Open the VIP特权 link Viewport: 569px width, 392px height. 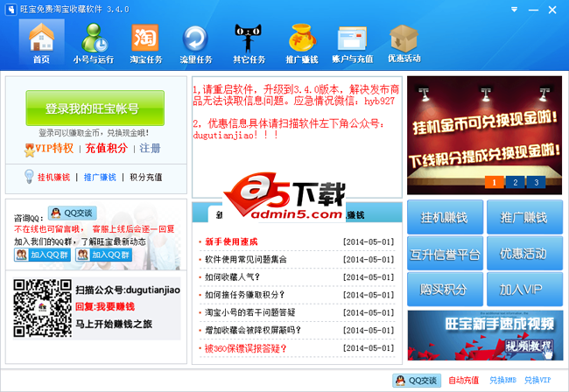pos(54,148)
